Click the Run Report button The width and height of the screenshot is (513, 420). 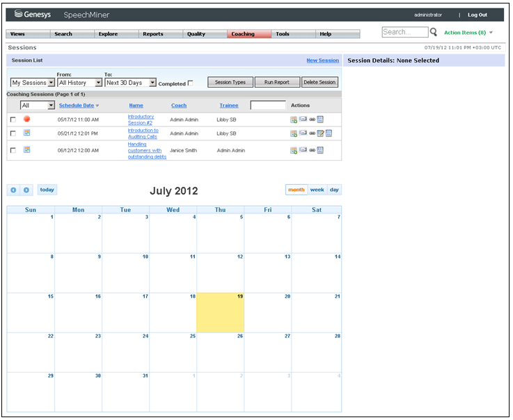[x=276, y=82]
